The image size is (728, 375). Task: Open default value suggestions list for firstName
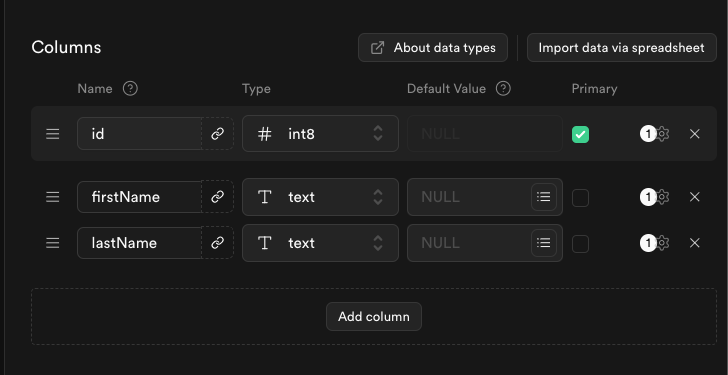[544, 197]
